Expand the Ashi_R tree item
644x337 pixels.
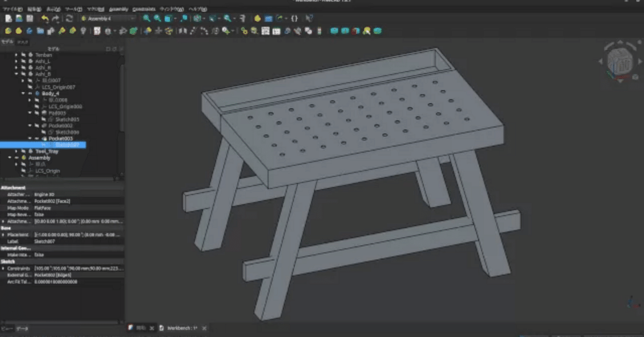(x=16, y=68)
